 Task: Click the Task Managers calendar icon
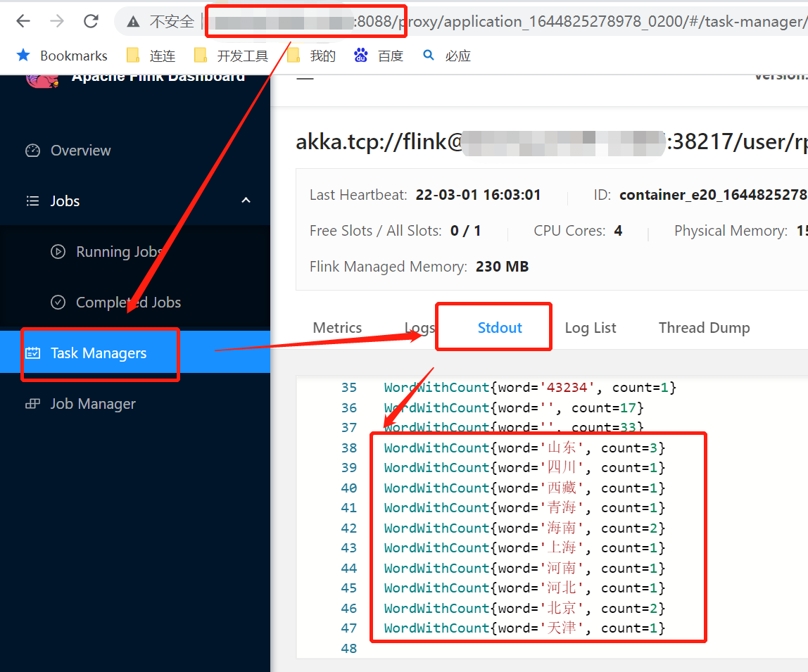tap(32, 353)
